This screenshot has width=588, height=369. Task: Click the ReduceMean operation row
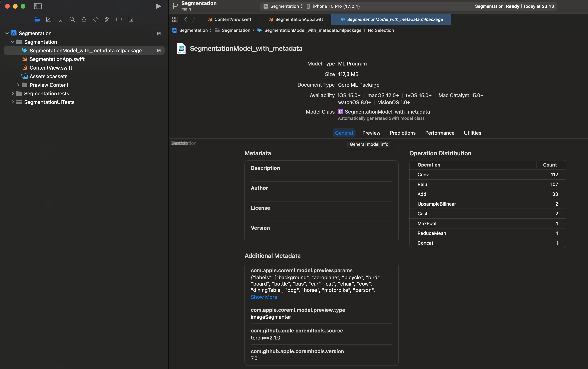(x=488, y=233)
